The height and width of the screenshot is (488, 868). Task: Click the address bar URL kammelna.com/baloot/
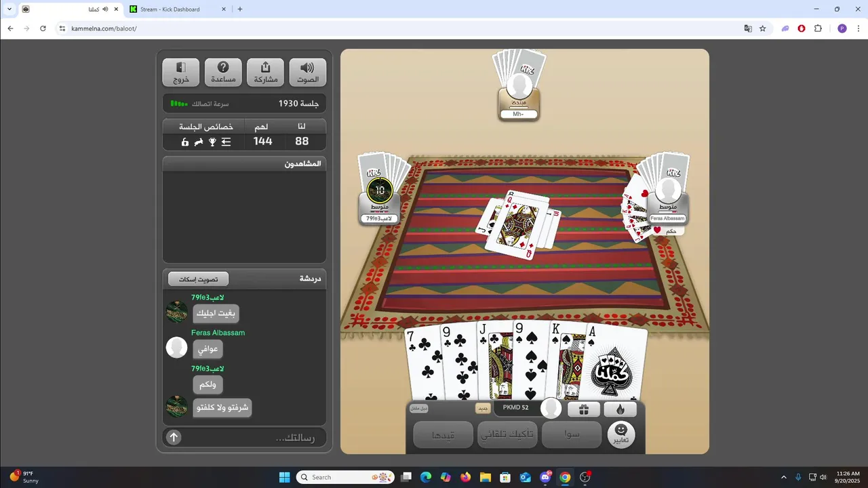pos(104,28)
